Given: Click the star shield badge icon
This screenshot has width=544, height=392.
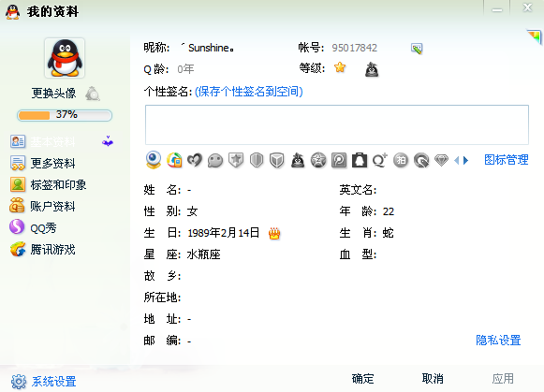Looking at the screenshot, I should pos(236,160).
